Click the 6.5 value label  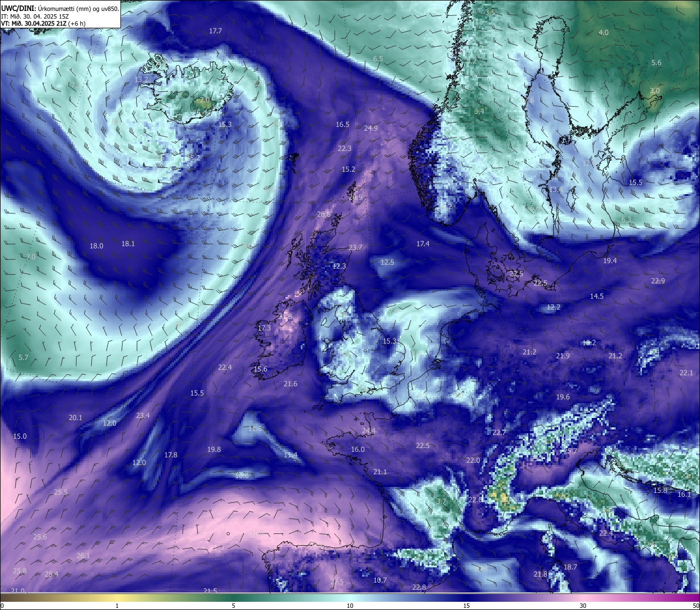coord(378,59)
